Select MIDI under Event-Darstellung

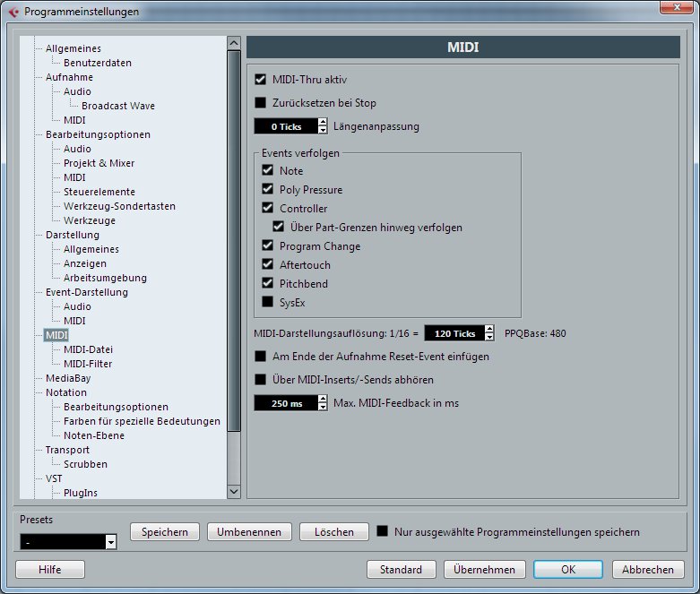pos(74,321)
